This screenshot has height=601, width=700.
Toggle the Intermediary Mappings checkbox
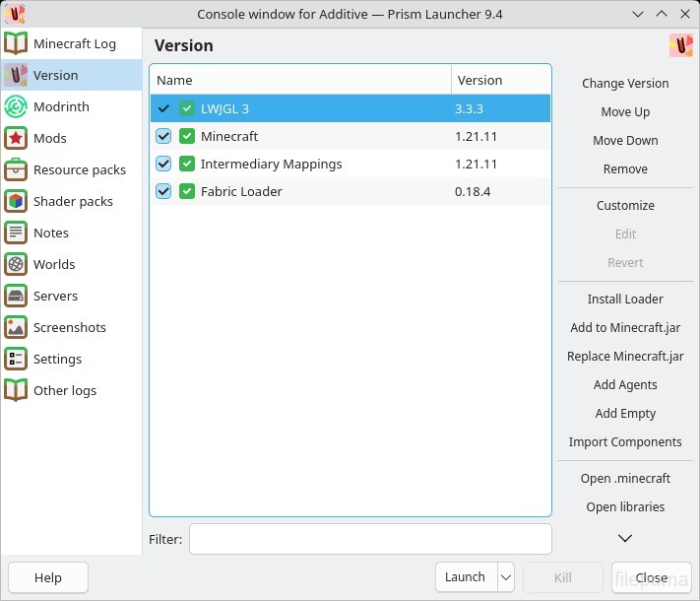pyautogui.click(x=163, y=164)
